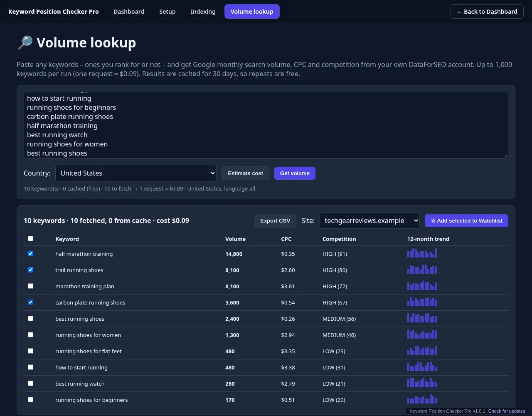This screenshot has width=532, height=416.
Task: Click Add selected to Watchlist button
Action: (x=466, y=221)
